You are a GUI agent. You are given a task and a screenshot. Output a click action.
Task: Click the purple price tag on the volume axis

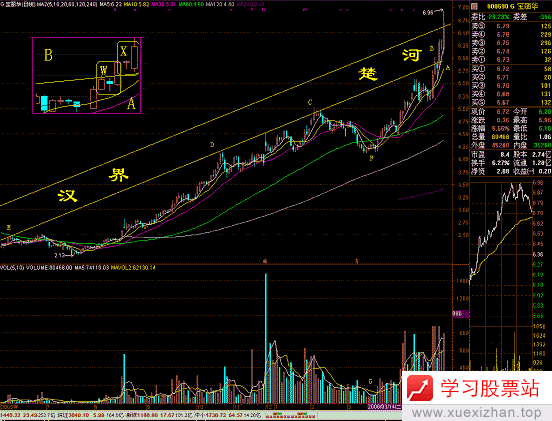click(x=460, y=314)
